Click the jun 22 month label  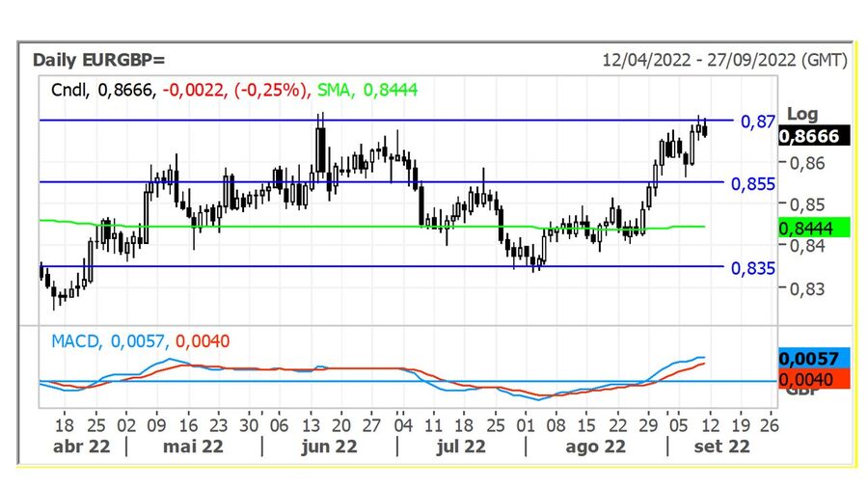pos(330,446)
